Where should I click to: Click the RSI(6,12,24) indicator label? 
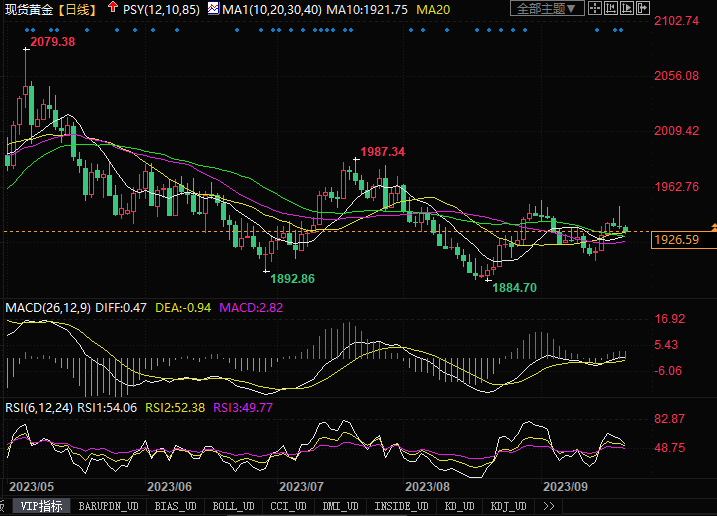click(39, 407)
